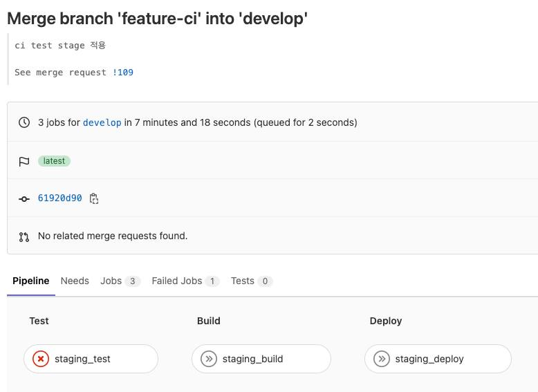This screenshot has width=538, height=392.
Task: Open the develop branch link
Action: click(102, 122)
